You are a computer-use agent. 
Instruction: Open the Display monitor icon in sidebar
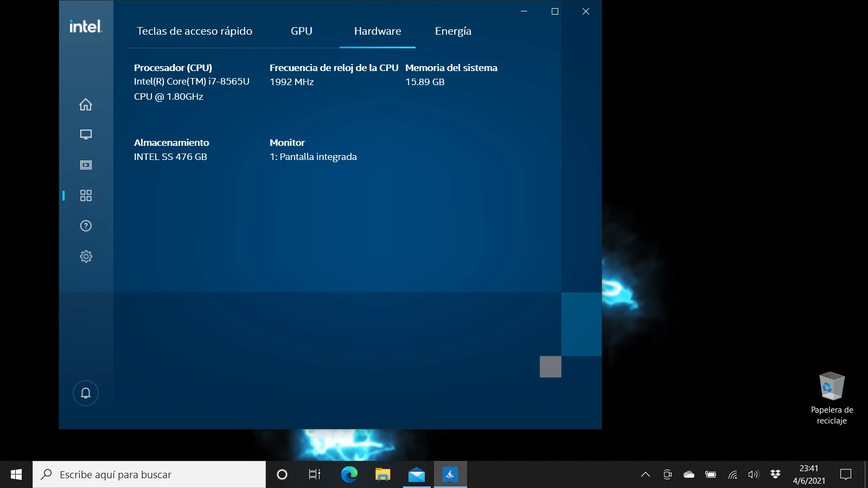[86, 134]
